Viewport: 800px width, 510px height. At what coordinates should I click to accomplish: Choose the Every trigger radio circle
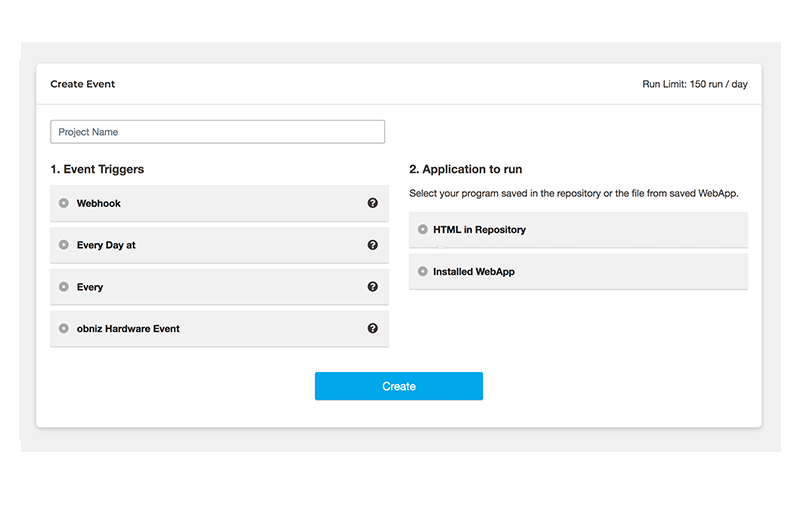click(64, 287)
